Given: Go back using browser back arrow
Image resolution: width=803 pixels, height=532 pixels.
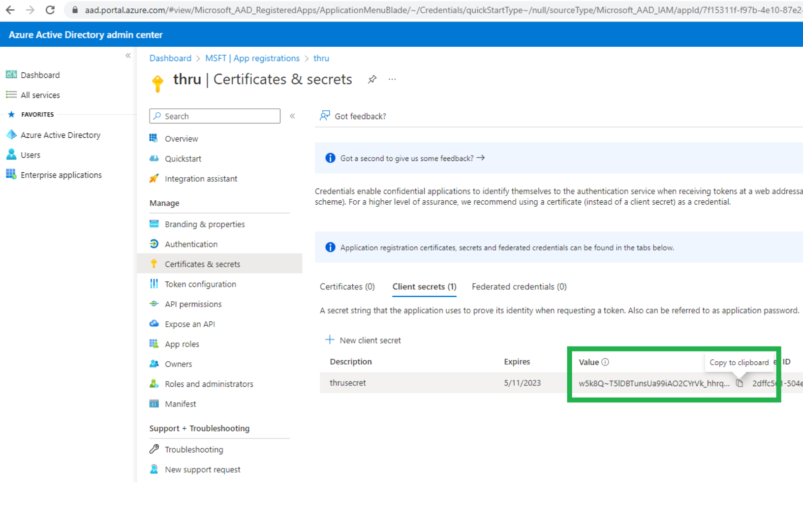Looking at the screenshot, I should [10, 10].
